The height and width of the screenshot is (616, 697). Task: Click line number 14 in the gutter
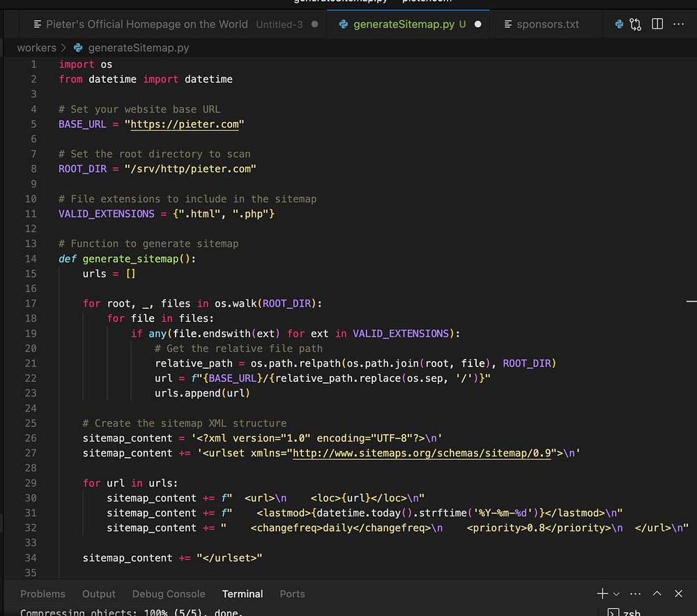(x=31, y=259)
